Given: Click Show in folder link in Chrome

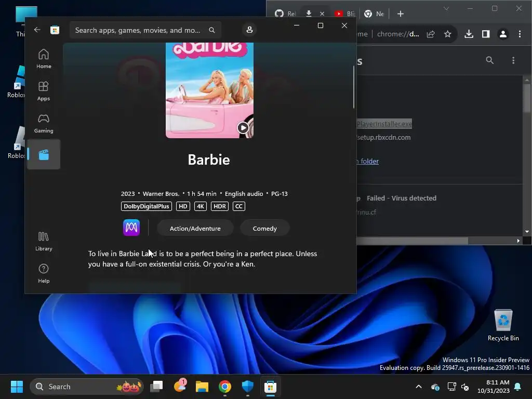Looking at the screenshot, I should tap(368, 161).
